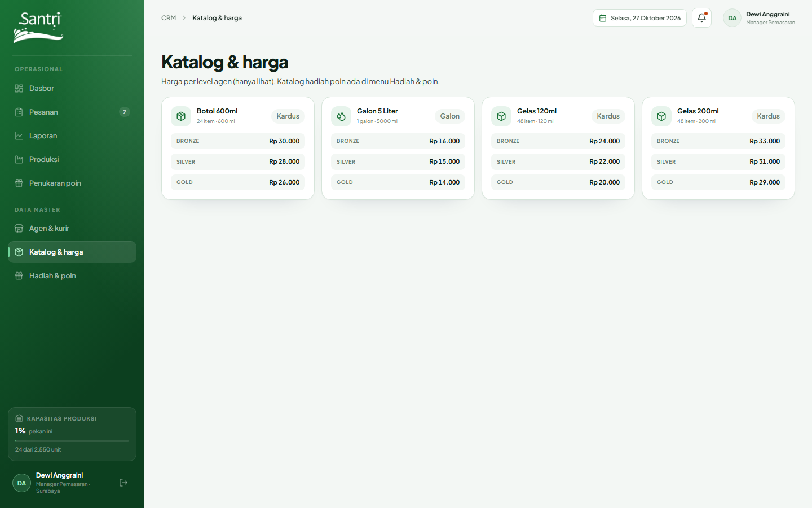812x508 pixels.
Task: Click the Silver price Rp 22.000
Action: pos(604,161)
